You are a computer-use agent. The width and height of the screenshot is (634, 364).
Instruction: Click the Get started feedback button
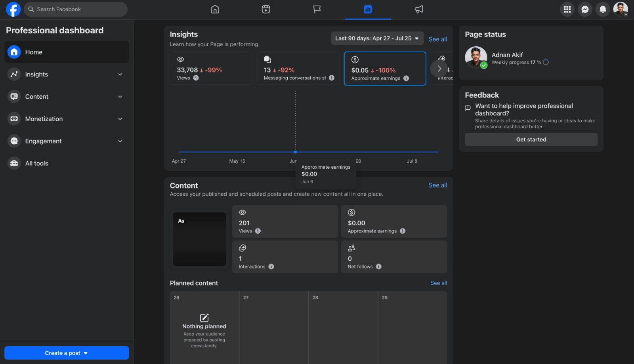tap(531, 139)
